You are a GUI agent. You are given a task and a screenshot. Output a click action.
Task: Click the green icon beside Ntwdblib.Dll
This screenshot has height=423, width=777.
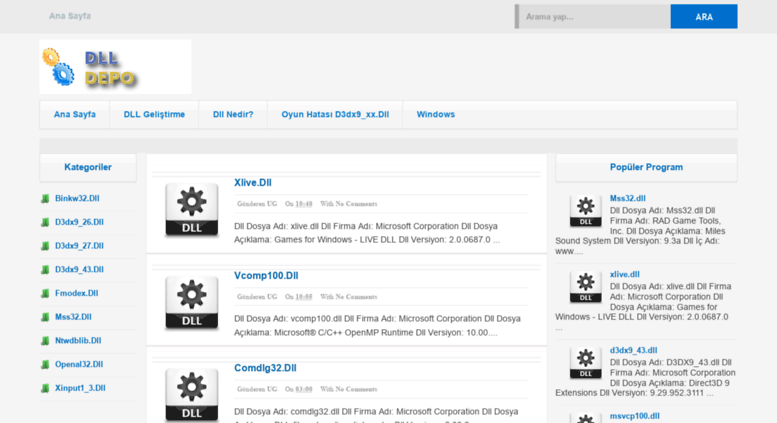45,341
